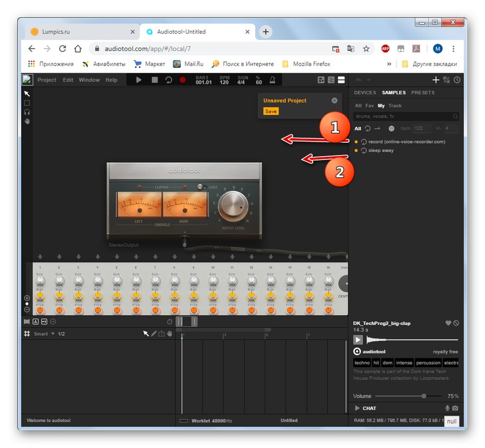Choose the hand pan tool in left toolbar
The image size is (485, 448).
point(27,121)
